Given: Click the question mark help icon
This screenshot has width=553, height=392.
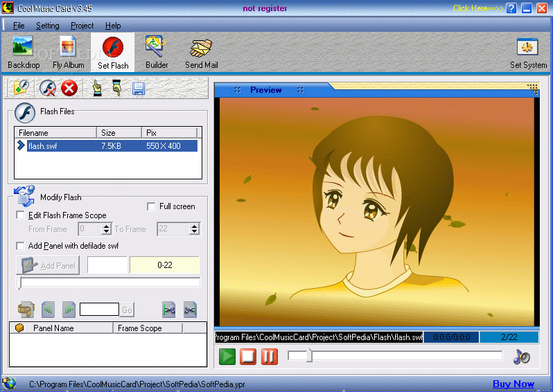Looking at the screenshot, I should pos(511,8).
